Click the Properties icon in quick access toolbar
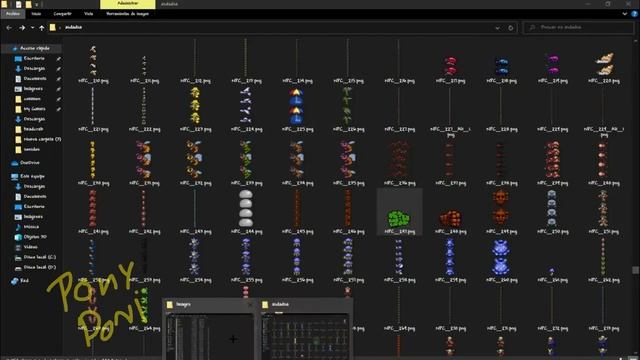This screenshot has height=360, width=640. coord(19,4)
